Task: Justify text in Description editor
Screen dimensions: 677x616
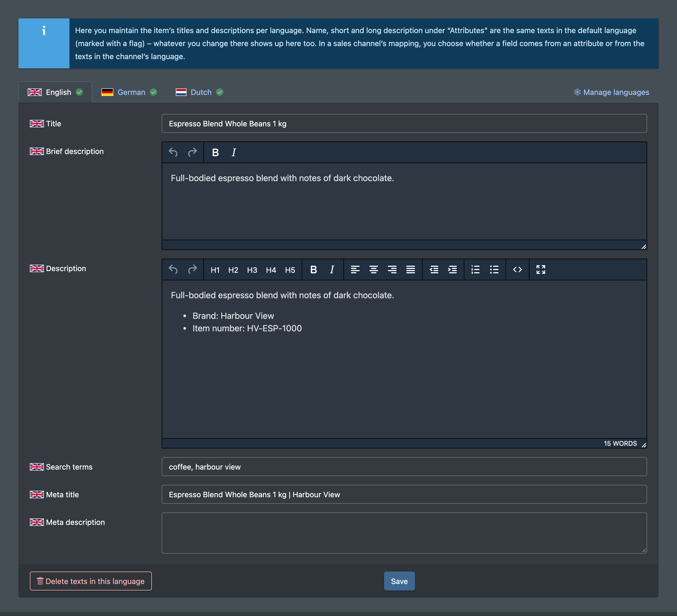Action: pos(410,269)
